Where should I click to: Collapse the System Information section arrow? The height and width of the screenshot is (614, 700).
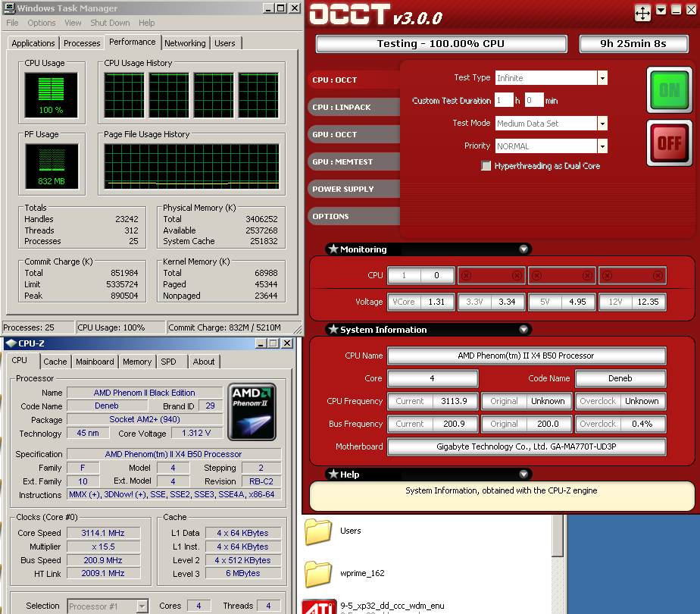point(523,330)
